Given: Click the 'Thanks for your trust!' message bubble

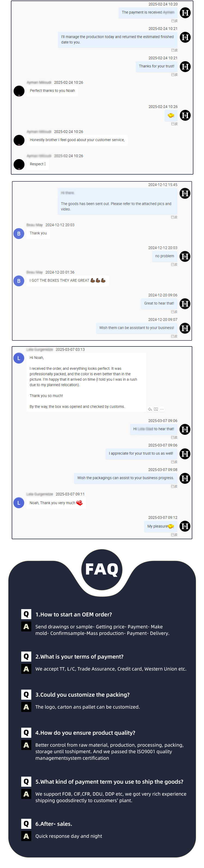Looking at the screenshot, I should [x=157, y=66].
